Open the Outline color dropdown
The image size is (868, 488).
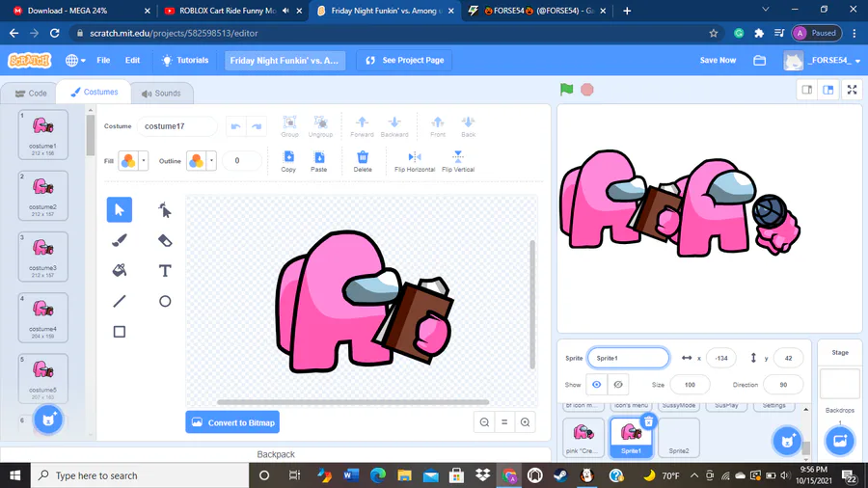point(211,161)
